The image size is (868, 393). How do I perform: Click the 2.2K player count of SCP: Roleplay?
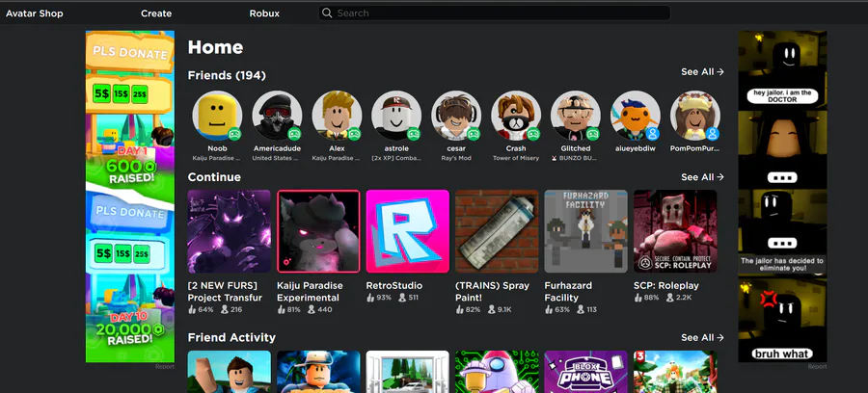[679, 298]
